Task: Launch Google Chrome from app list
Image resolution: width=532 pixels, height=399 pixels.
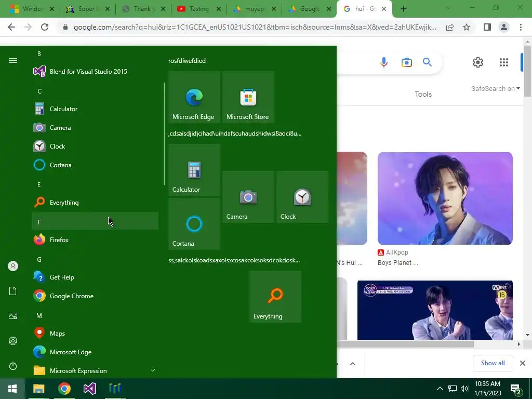Action: coord(95,296)
